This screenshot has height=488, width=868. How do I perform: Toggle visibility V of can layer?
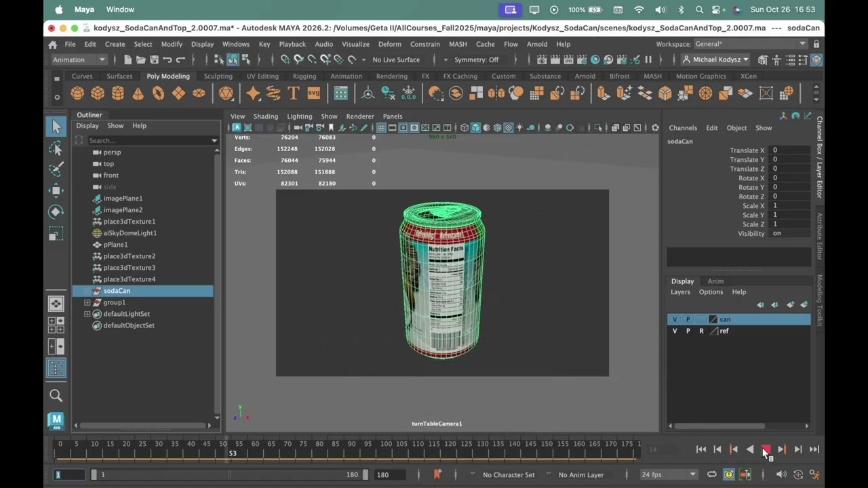click(x=675, y=319)
